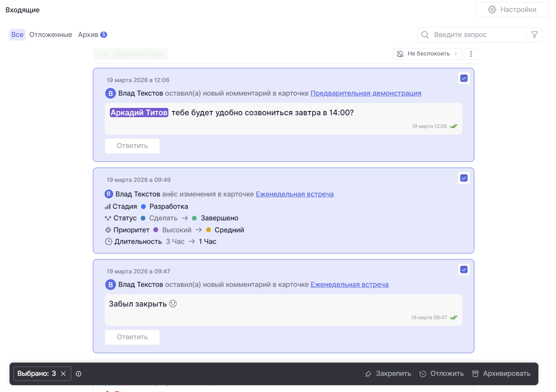This screenshot has width=556, height=392.
Task: Click the Аркадий Титов mention tag
Action: point(139,113)
